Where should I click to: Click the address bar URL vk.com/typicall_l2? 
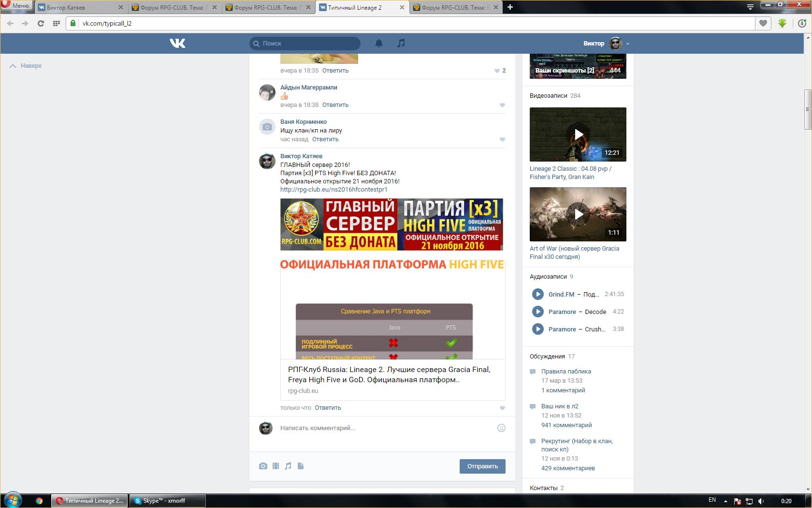107,23
